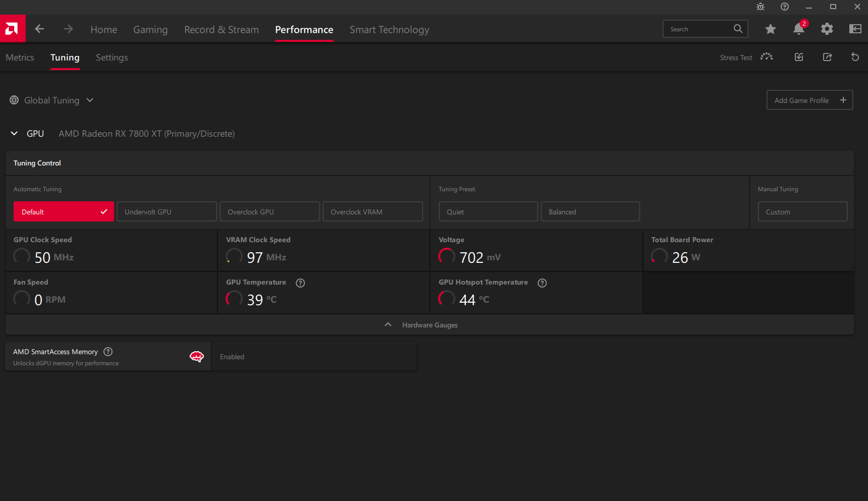Screen dimensions: 868x501
Task: Select Undervolt GPU option
Action: pos(167,212)
